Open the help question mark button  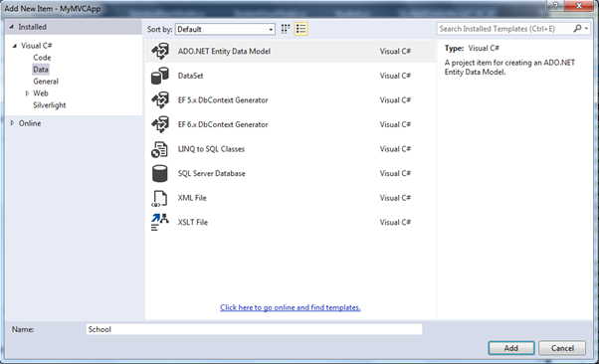555,6
